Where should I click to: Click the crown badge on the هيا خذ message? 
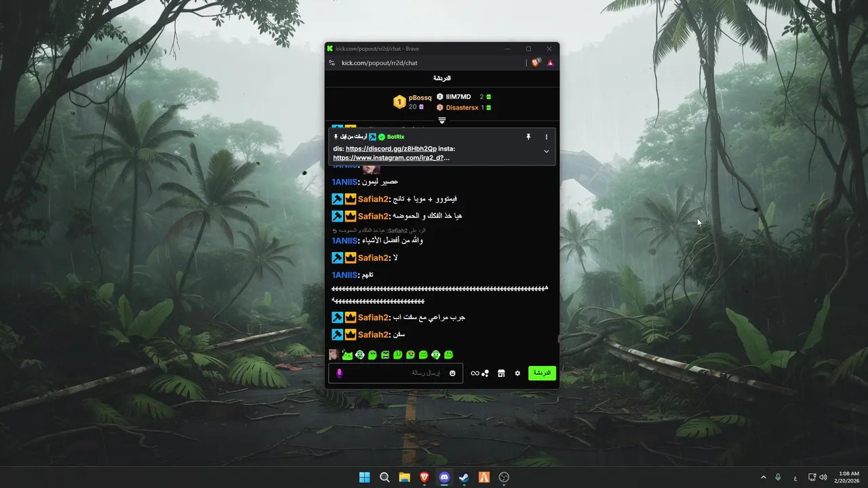(x=351, y=216)
